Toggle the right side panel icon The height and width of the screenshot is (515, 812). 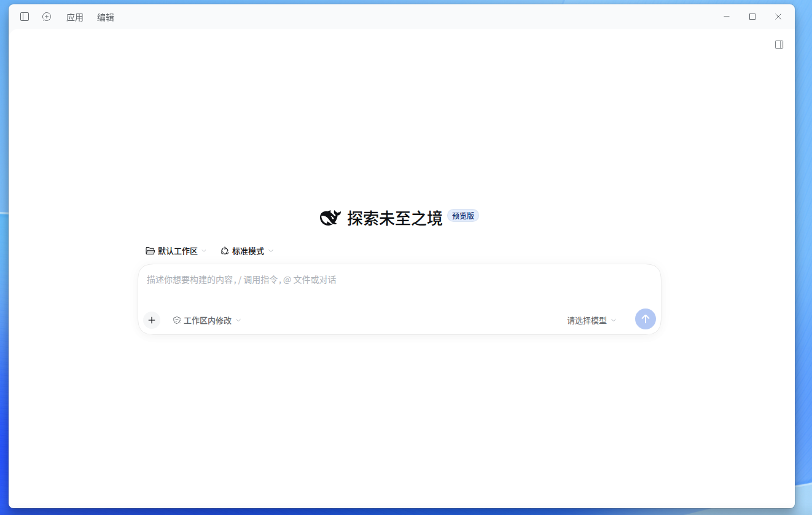pos(779,44)
